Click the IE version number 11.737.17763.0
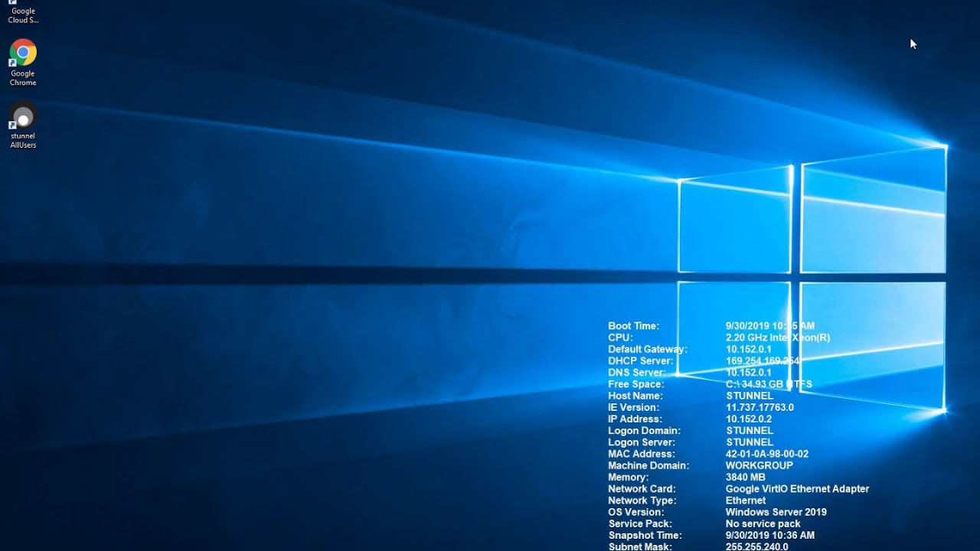This screenshot has width=980, height=551. click(759, 407)
